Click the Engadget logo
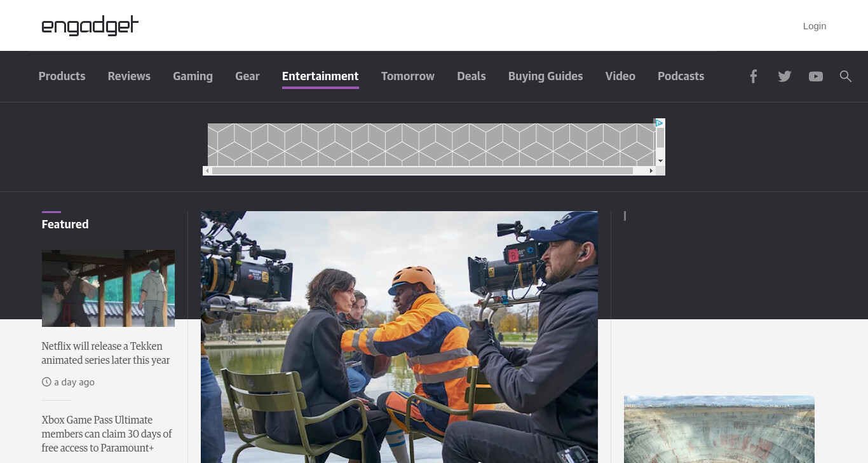Image resolution: width=868 pixels, height=463 pixels. pyautogui.click(x=90, y=26)
